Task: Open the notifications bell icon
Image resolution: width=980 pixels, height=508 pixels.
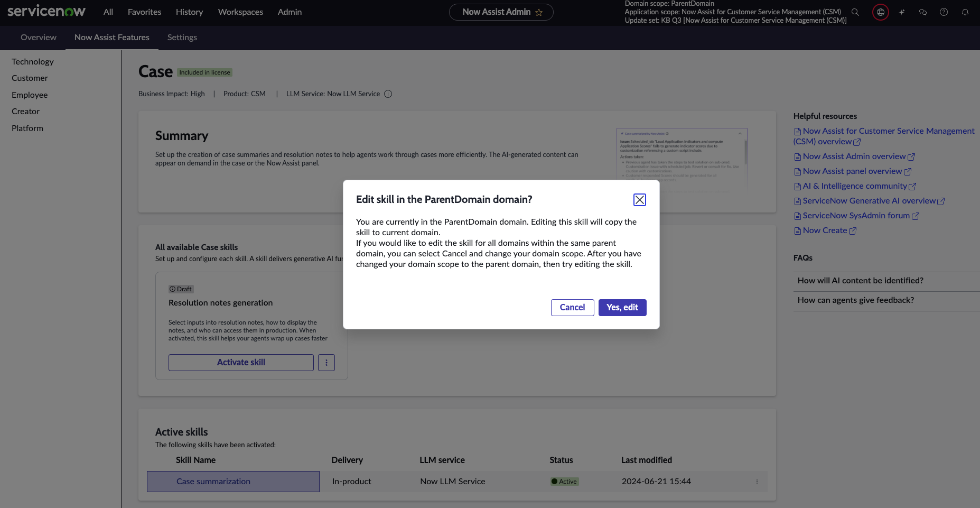Action: (965, 12)
